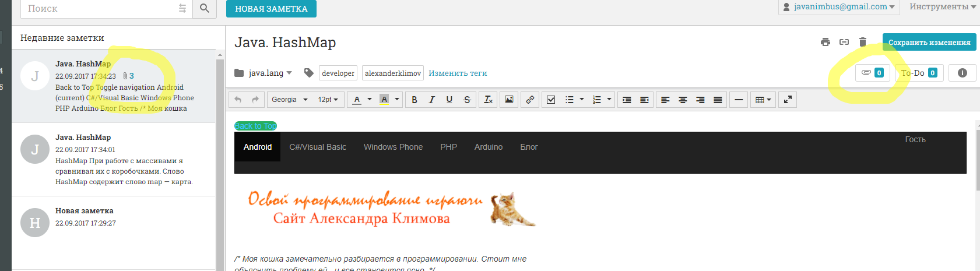Expand editor to fullscreen
The width and height of the screenshot is (980, 271).
coord(788,100)
